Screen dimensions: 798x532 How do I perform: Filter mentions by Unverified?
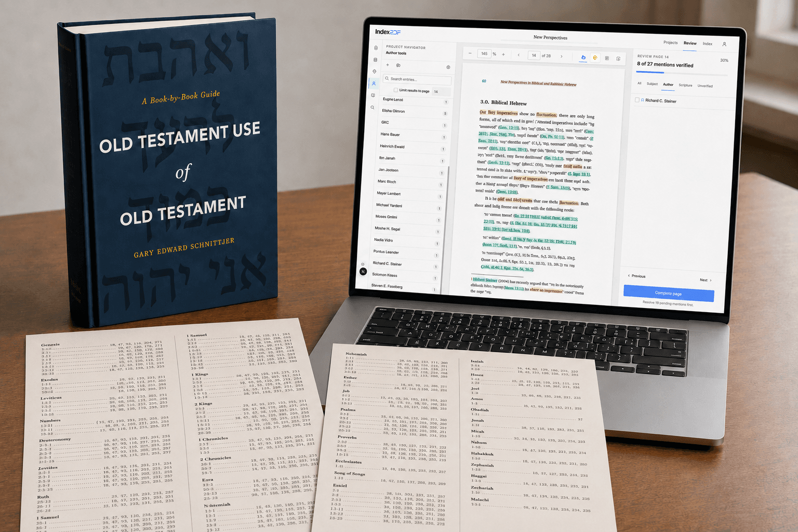[x=705, y=86]
